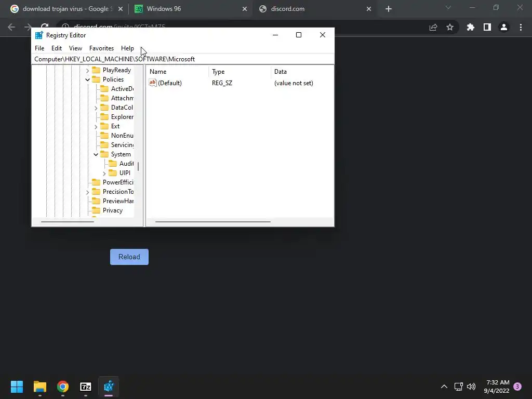The height and width of the screenshot is (399, 532).
Task: Open the Help menu in Registry Editor
Action: (x=127, y=48)
